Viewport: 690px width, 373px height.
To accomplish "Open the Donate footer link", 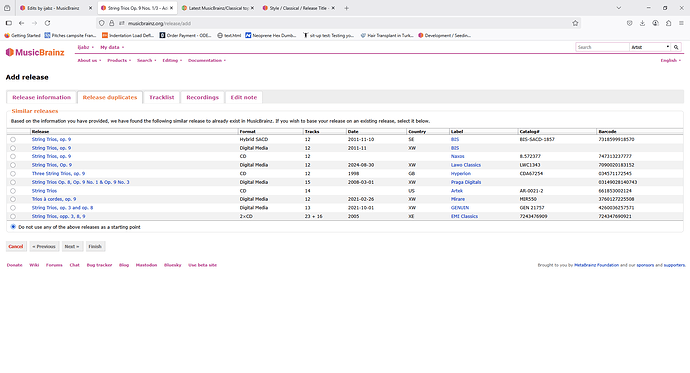I will (x=15, y=265).
